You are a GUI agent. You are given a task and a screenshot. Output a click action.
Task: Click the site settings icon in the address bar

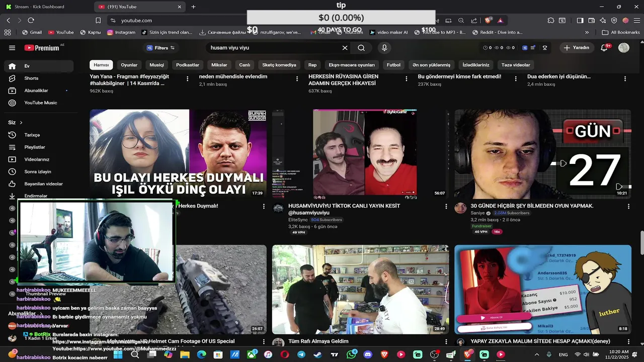113,20
